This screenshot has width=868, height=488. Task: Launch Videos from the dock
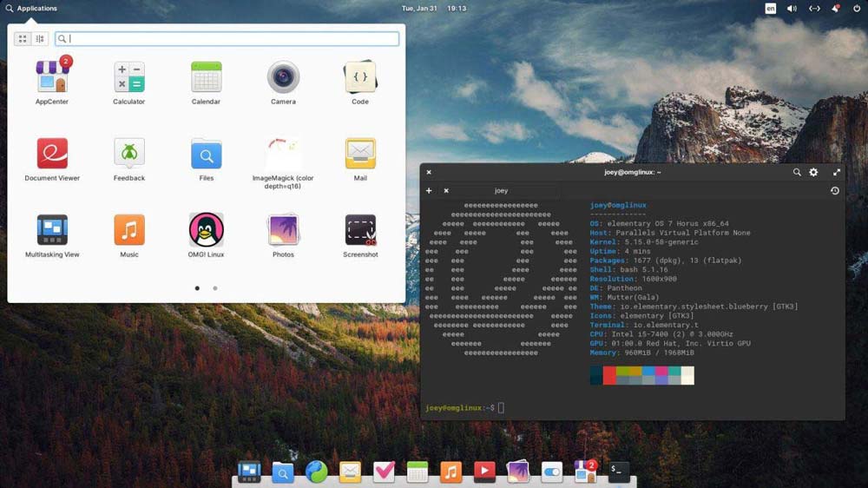click(484, 472)
